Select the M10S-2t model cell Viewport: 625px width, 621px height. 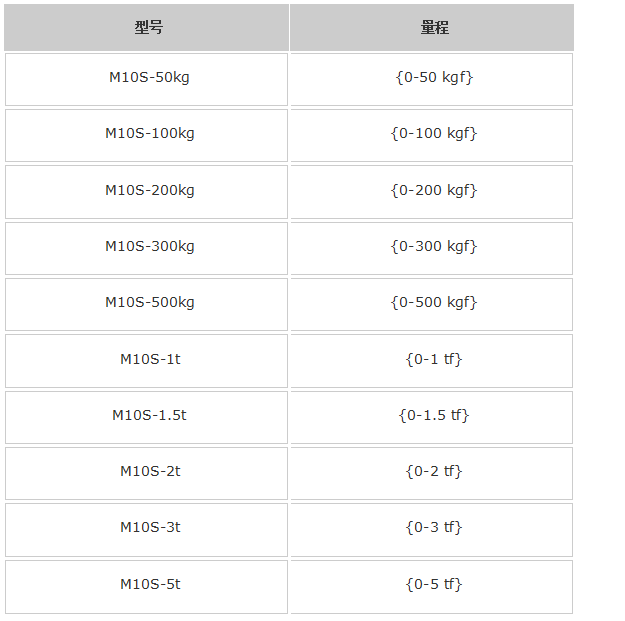tap(148, 471)
